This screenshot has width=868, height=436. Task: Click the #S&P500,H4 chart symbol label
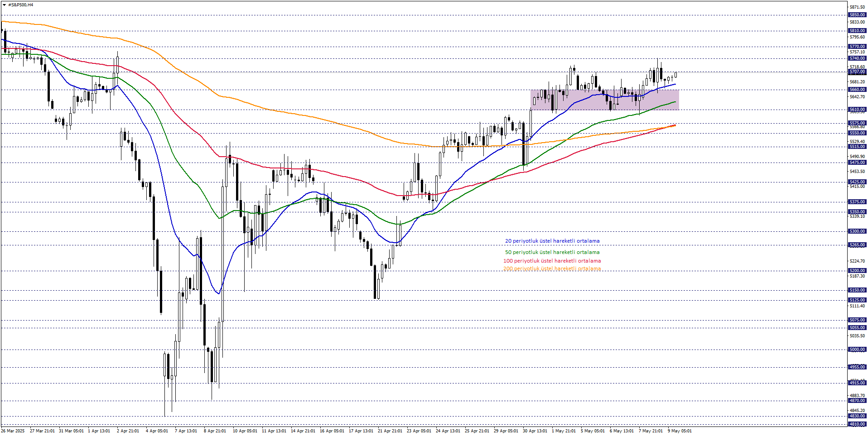tap(21, 5)
